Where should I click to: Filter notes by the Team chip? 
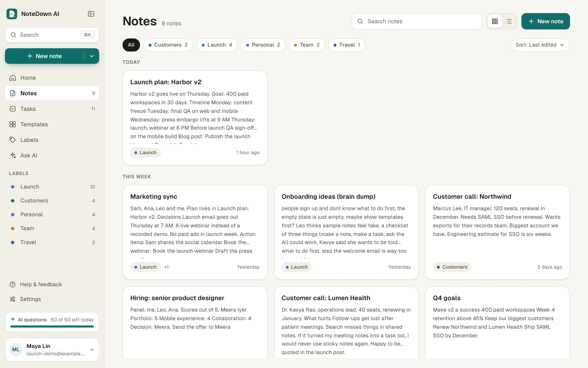(x=307, y=45)
